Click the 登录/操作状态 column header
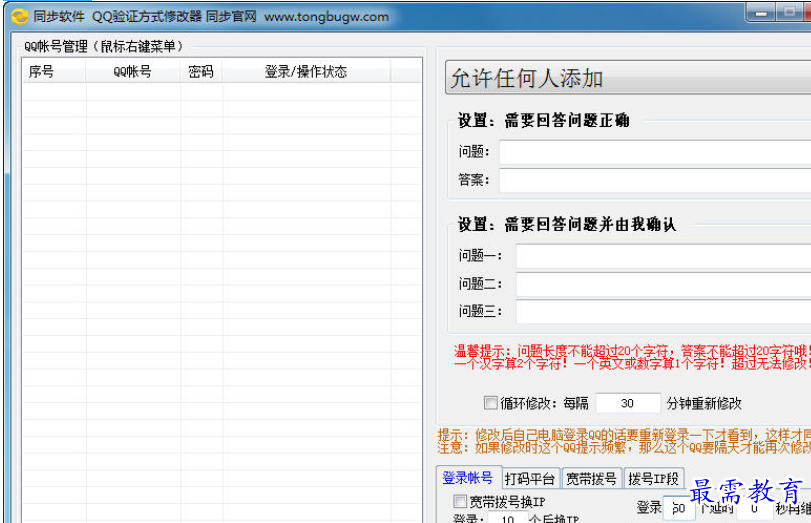The image size is (811, 523). point(306,71)
